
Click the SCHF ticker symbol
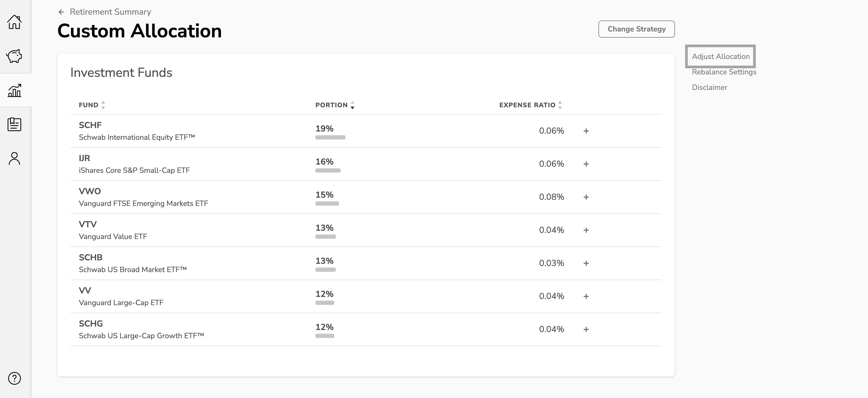point(90,125)
